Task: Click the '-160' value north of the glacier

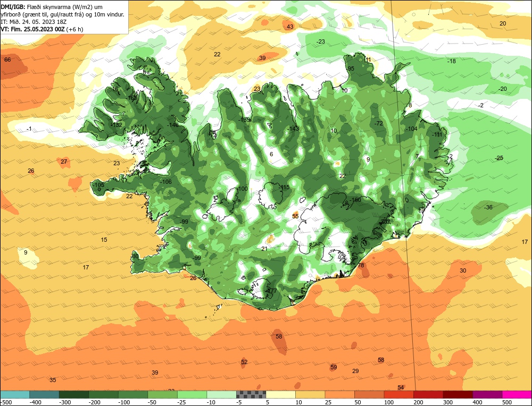Action: click(x=355, y=200)
